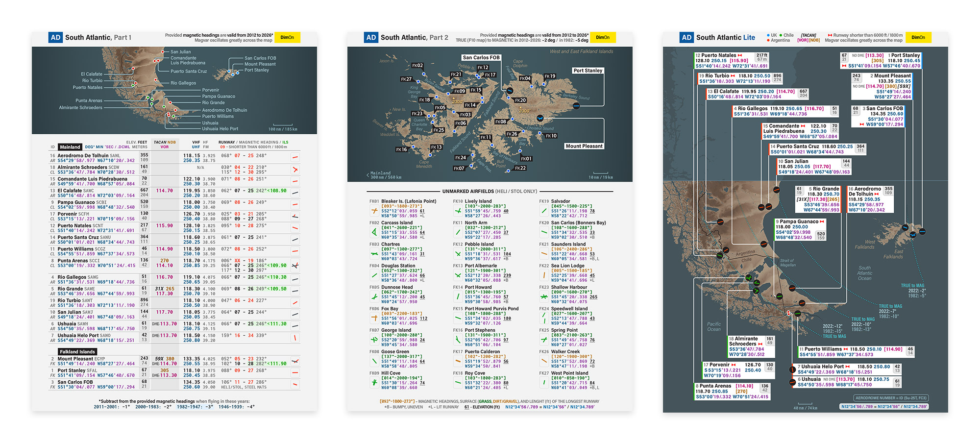Click the Rio Grande SAWE table row name
Image resolution: width=980 pixels, height=443 pixels.
point(76,289)
